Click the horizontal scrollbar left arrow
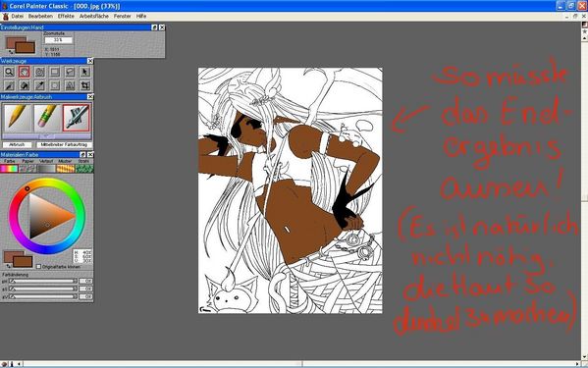 pyautogui.click(x=19, y=363)
